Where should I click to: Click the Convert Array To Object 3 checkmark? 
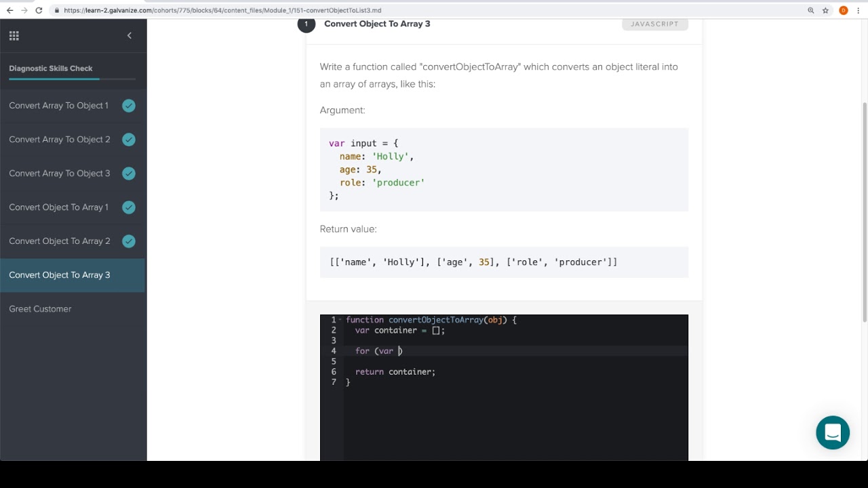(x=129, y=174)
